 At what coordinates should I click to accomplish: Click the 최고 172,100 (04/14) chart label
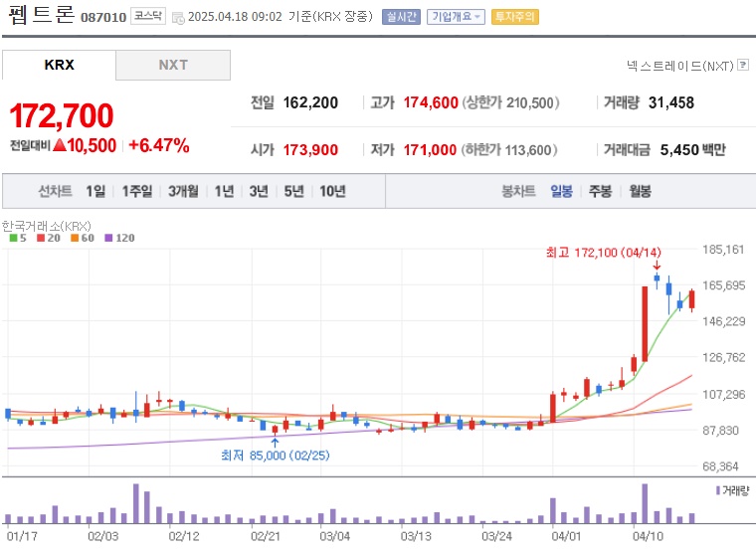point(603,253)
